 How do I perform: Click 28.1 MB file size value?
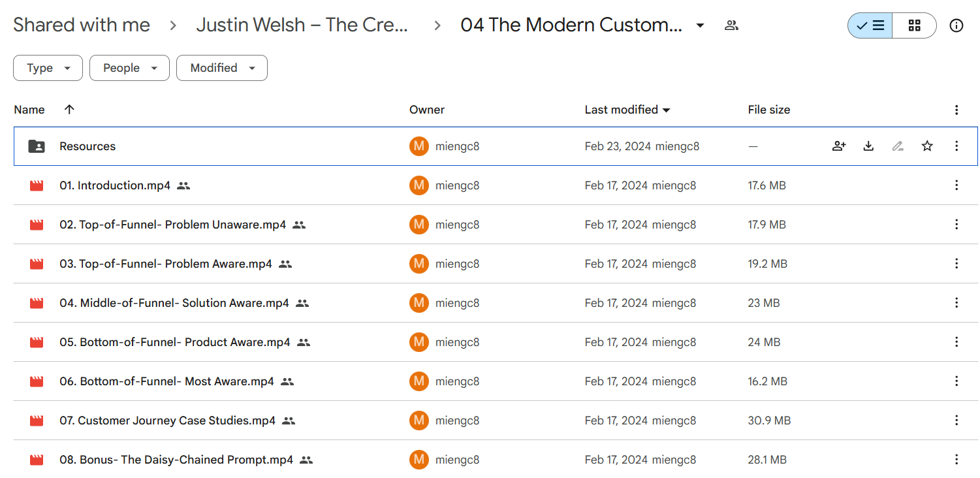[x=768, y=460]
